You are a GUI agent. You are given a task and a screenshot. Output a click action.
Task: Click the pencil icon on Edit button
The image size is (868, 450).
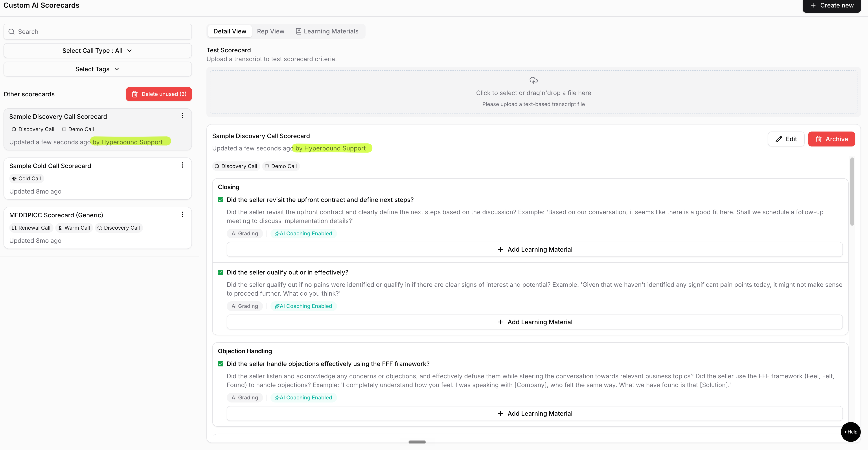(779, 139)
